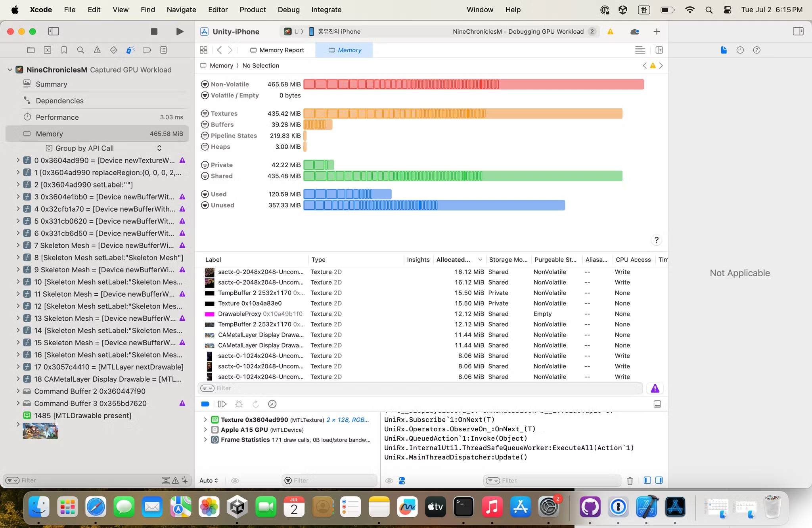
Task: Clear the console with trash icon
Action: (630, 480)
